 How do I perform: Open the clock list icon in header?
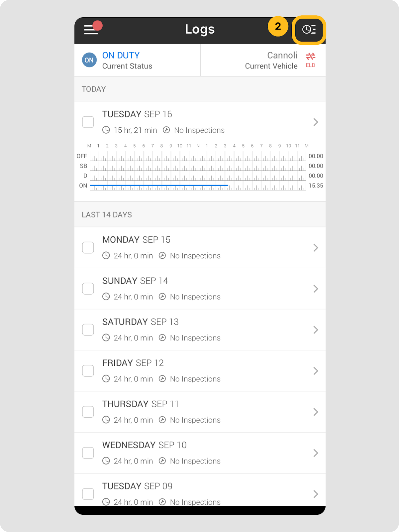pyautogui.click(x=309, y=30)
